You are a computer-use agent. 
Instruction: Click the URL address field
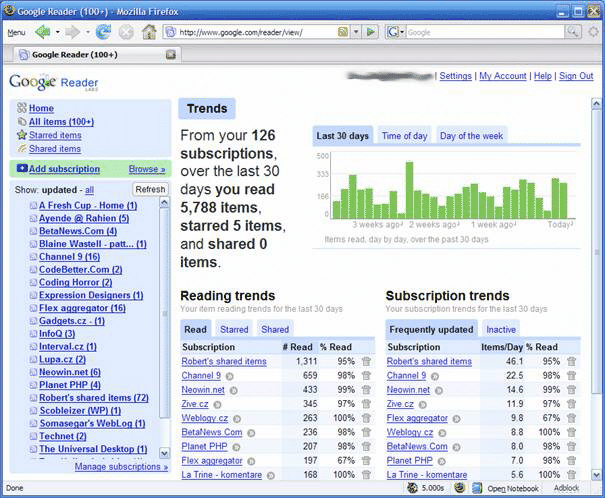coord(256,32)
